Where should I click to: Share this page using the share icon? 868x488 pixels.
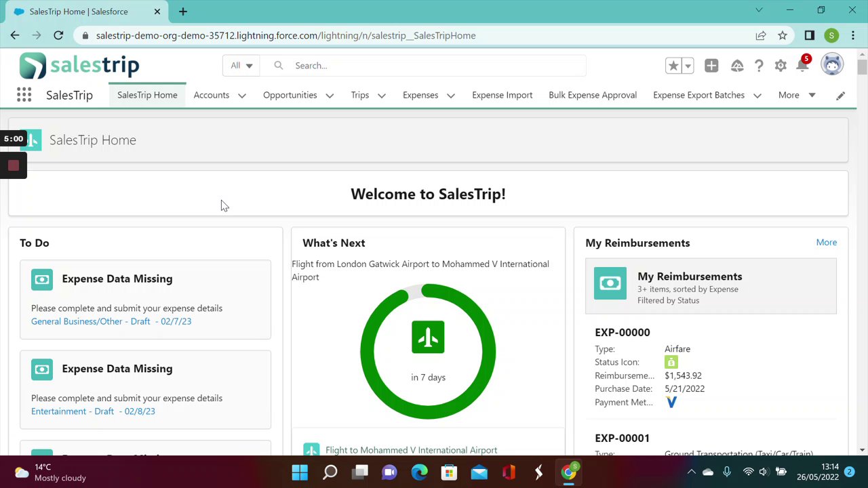(761, 35)
